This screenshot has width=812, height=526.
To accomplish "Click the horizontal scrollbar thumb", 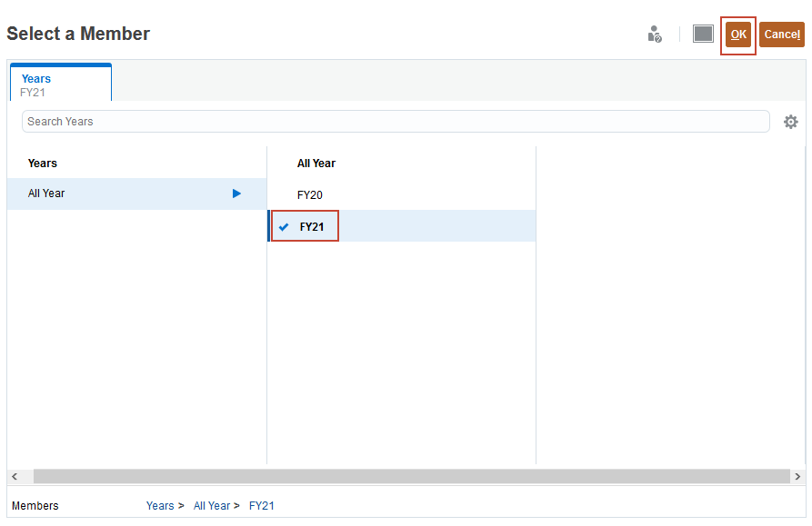I will pos(412,476).
